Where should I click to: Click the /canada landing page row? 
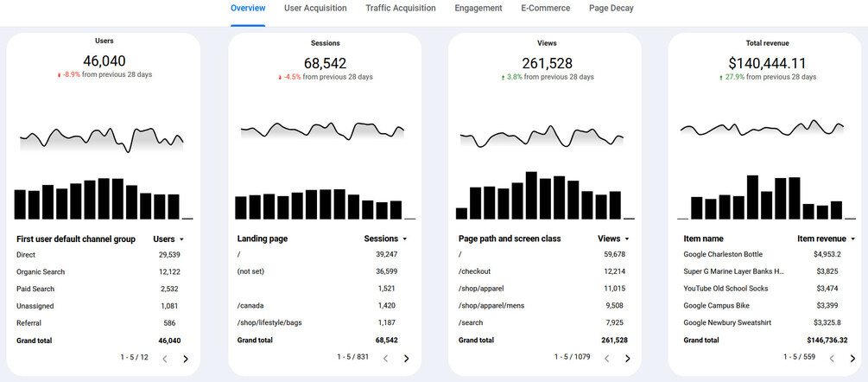(x=320, y=305)
